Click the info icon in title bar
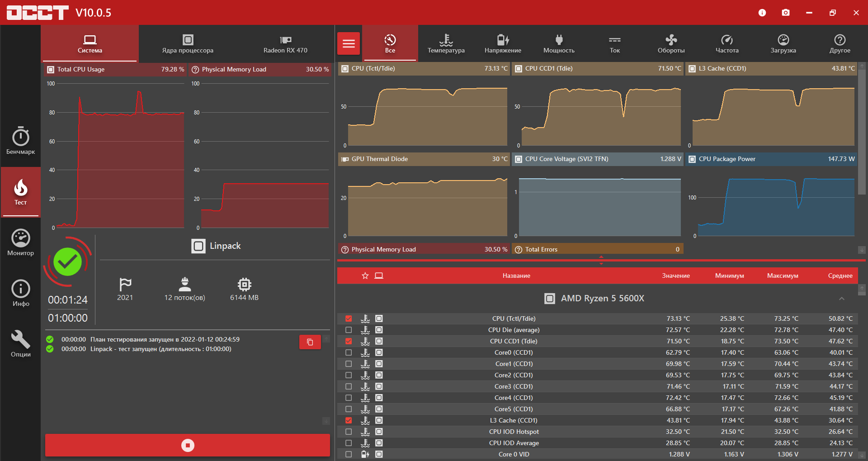868x461 pixels. [x=762, y=13]
